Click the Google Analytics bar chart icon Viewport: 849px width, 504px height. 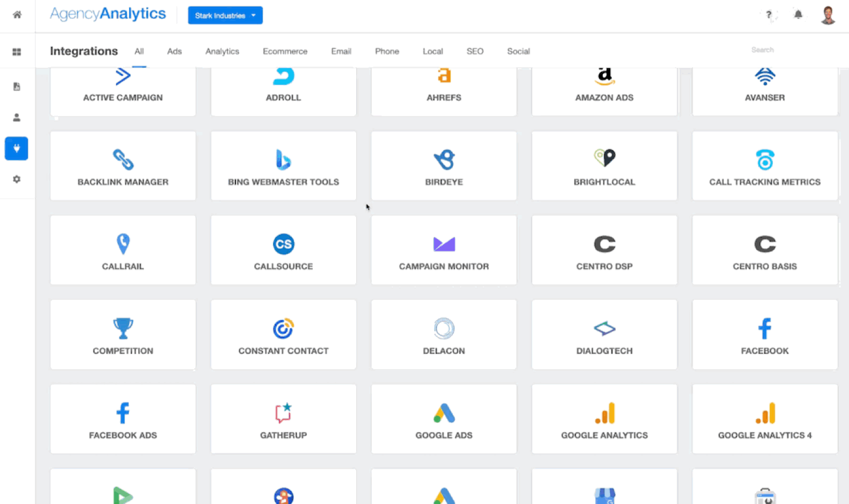(x=604, y=413)
